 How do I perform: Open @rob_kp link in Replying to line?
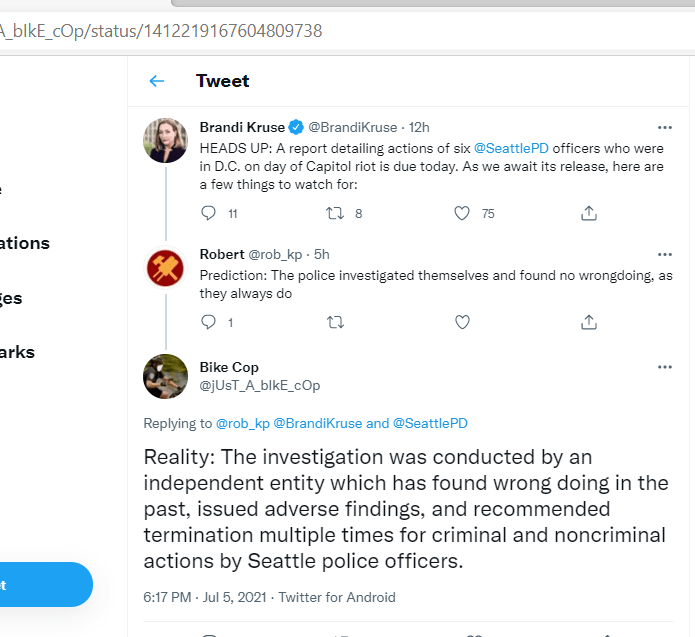[243, 423]
